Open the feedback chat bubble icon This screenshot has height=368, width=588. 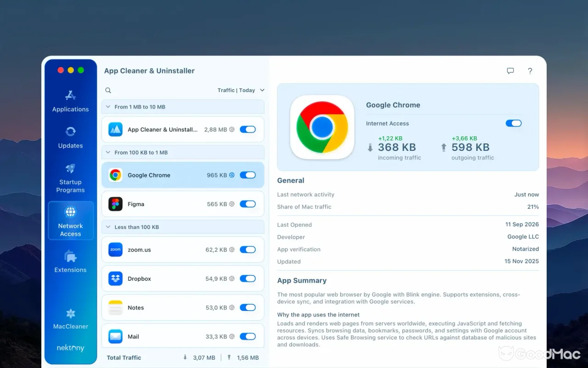[510, 71]
